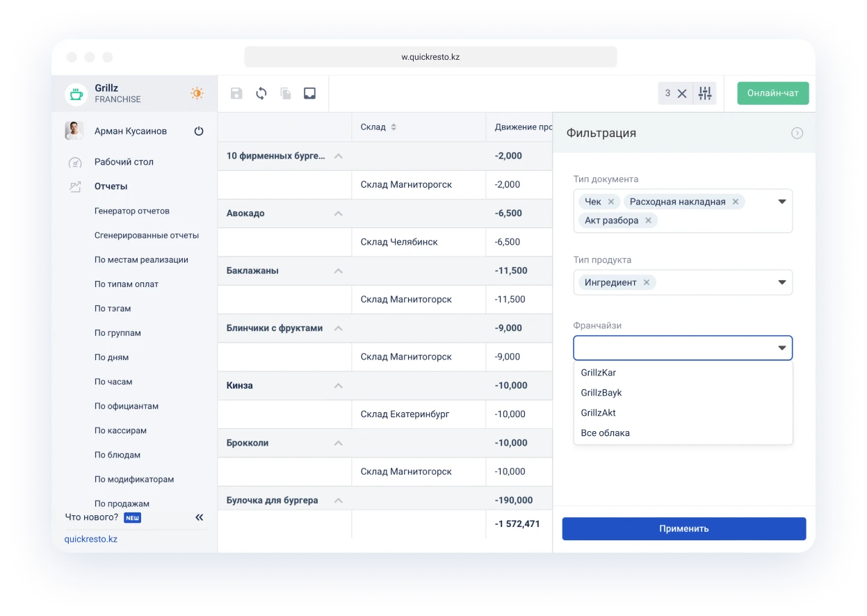The height and width of the screenshot is (616, 867).
Task: Remove the Ингредиент product type tag
Action: [647, 282]
